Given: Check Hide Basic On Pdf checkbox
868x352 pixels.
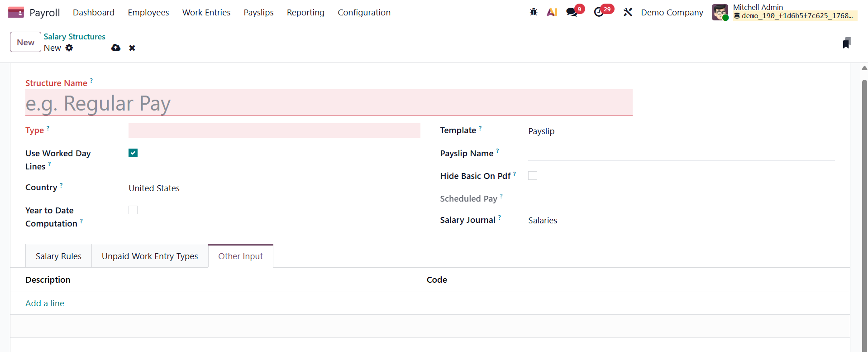Looking at the screenshot, I should [533, 176].
